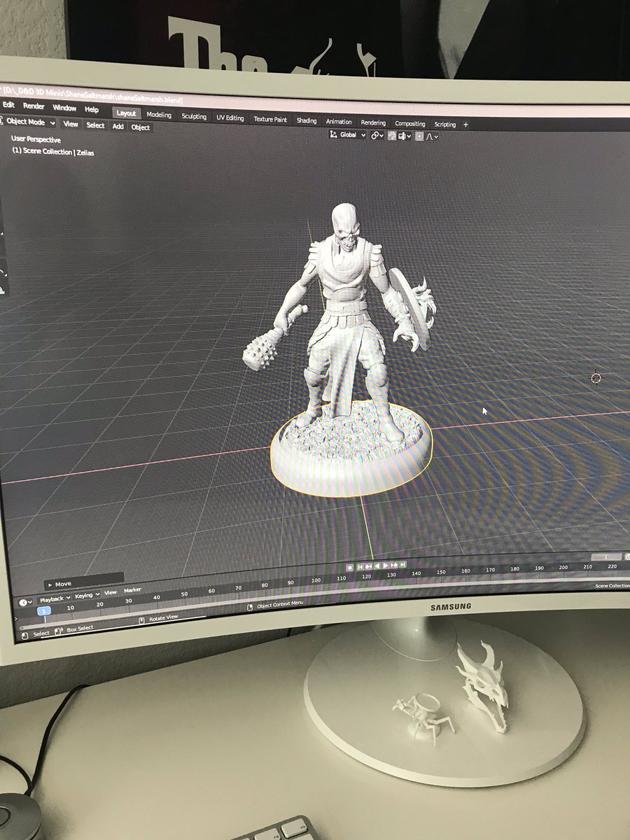This screenshot has height=840, width=630.
Task: Play the animation forward
Action: [x=386, y=566]
